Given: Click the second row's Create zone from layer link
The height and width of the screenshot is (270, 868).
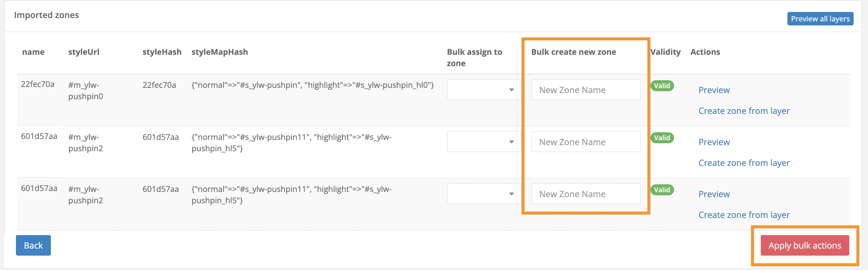Looking at the screenshot, I should coord(744,163).
